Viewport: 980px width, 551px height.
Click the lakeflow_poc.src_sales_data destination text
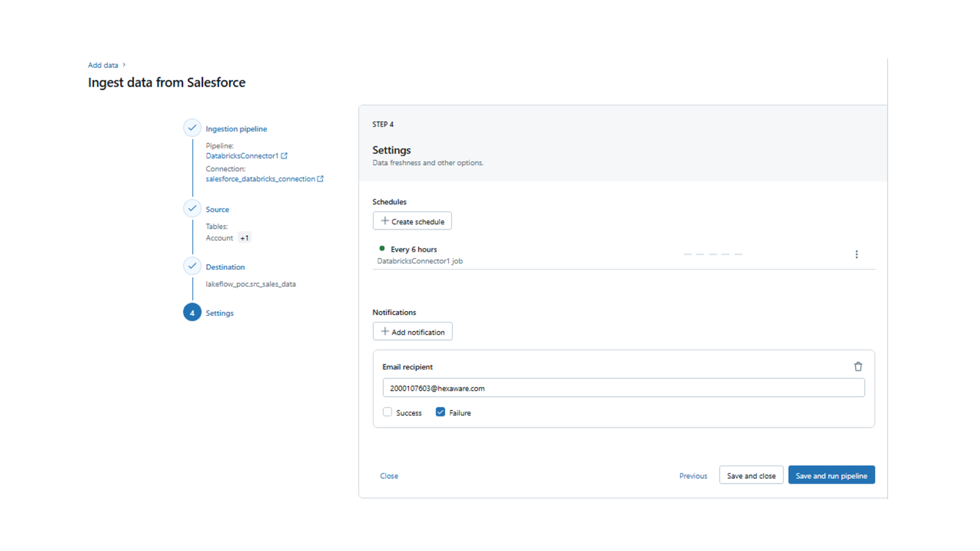coord(251,284)
